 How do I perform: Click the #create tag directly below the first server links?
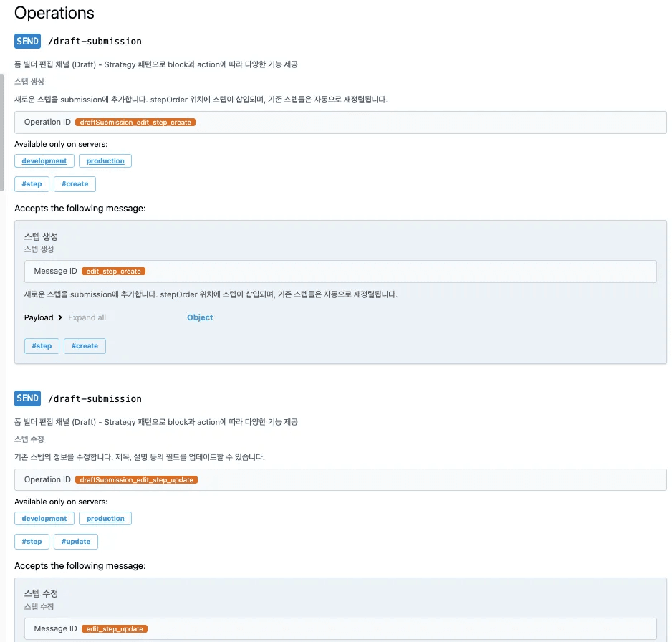[x=75, y=184]
